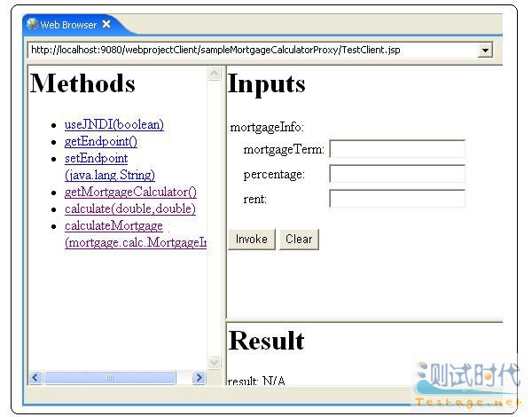
Task: Click Methods pane scroll right arrow
Action: (x=198, y=378)
